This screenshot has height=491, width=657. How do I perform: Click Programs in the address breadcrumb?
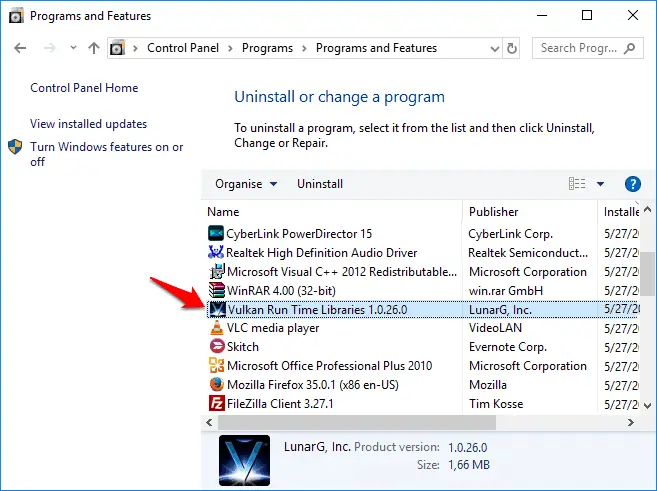267,48
